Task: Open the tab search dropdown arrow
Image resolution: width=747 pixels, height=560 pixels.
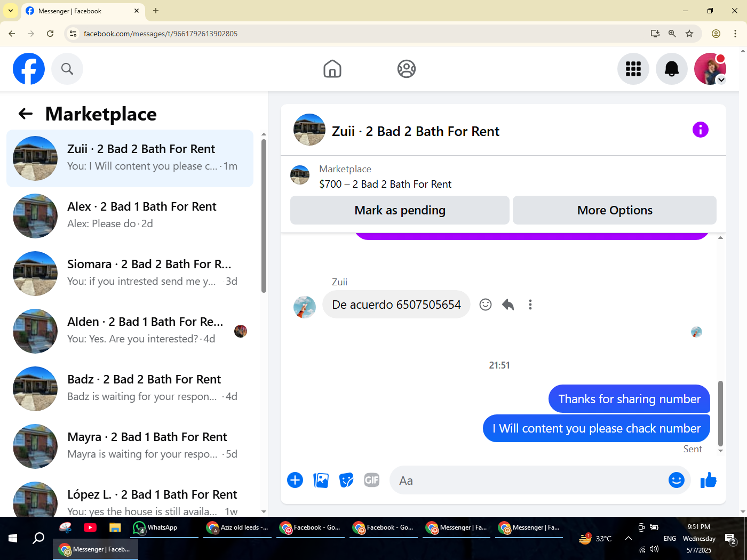Action: coord(10,11)
